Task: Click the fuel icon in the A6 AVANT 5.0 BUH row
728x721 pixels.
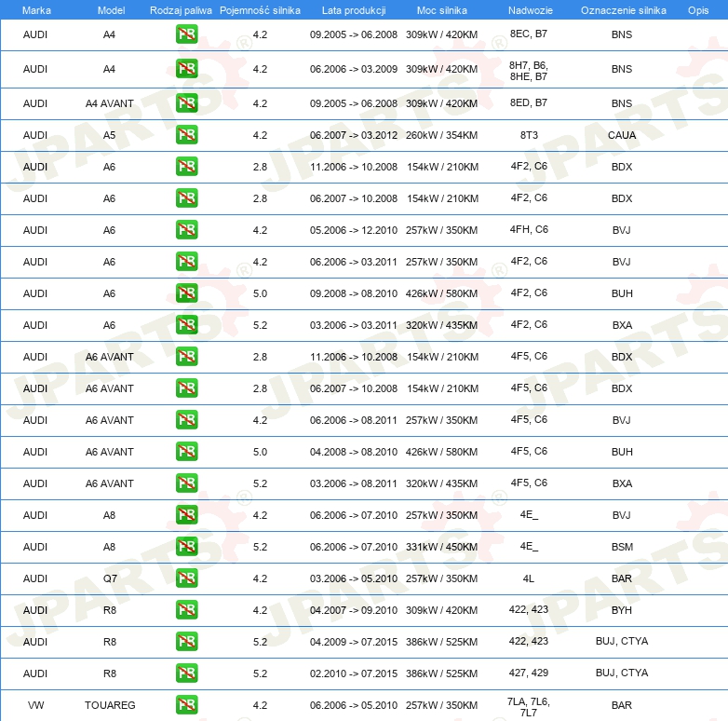Action: pos(186,451)
